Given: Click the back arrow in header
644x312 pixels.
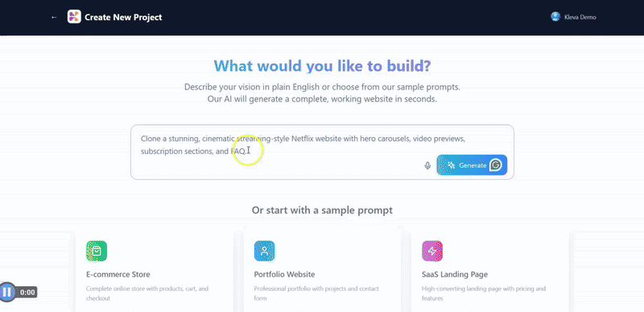Looking at the screenshot, I should (x=54, y=17).
